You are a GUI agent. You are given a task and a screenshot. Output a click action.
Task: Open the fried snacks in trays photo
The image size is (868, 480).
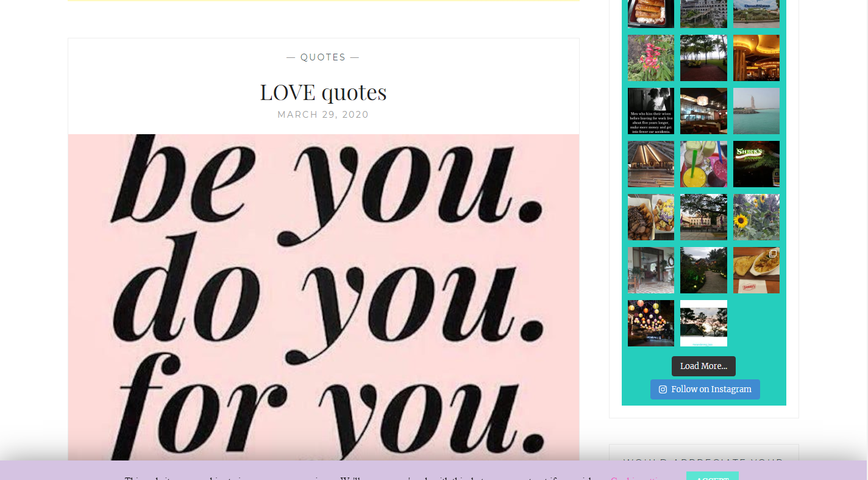650,217
